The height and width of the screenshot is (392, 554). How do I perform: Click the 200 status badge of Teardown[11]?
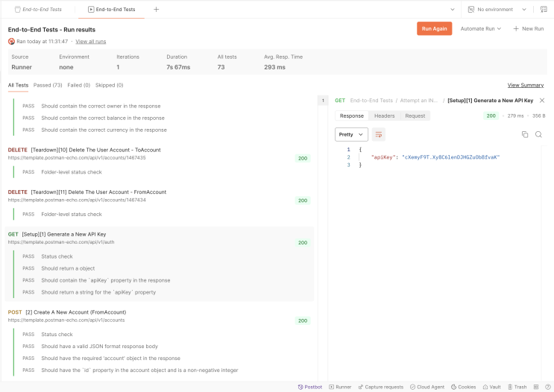[x=303, y=200]
